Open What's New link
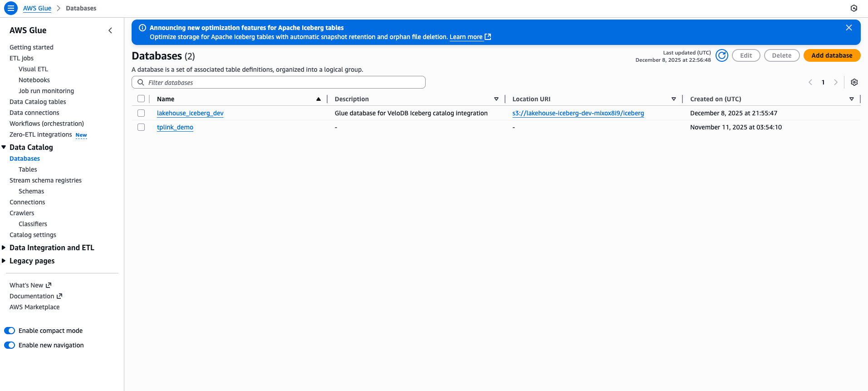868x391 pixels. [26, 285]
